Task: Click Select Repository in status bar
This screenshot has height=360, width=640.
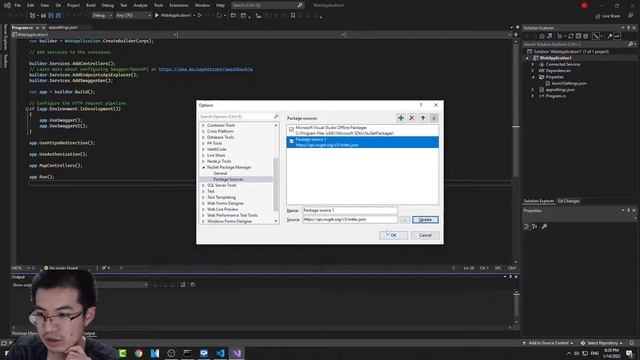Action: tap(602, 343)
